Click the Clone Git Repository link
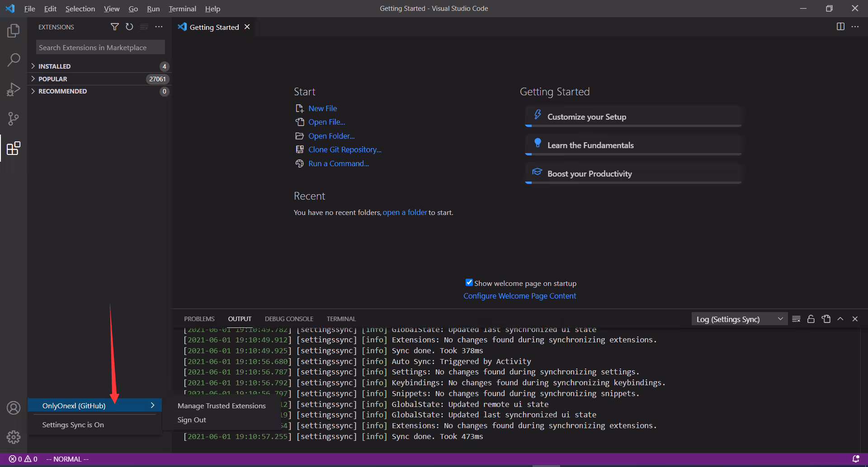This screenshot has height=467, width=868. click(345, 149)
